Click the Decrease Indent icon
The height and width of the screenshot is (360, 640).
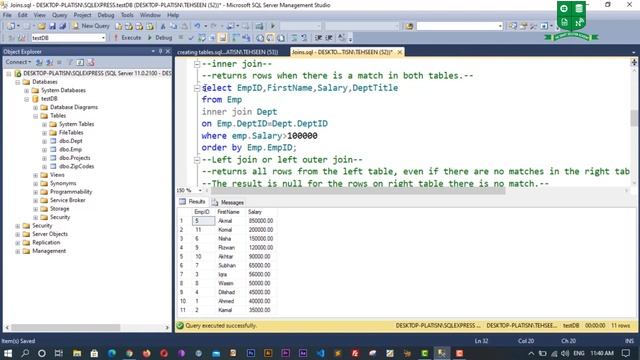click(318, 38)
